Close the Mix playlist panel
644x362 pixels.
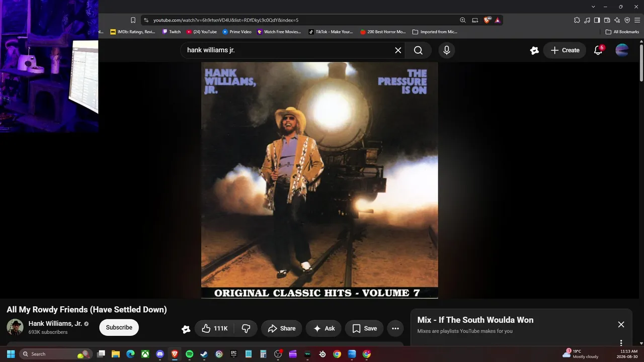coord(621,325)
